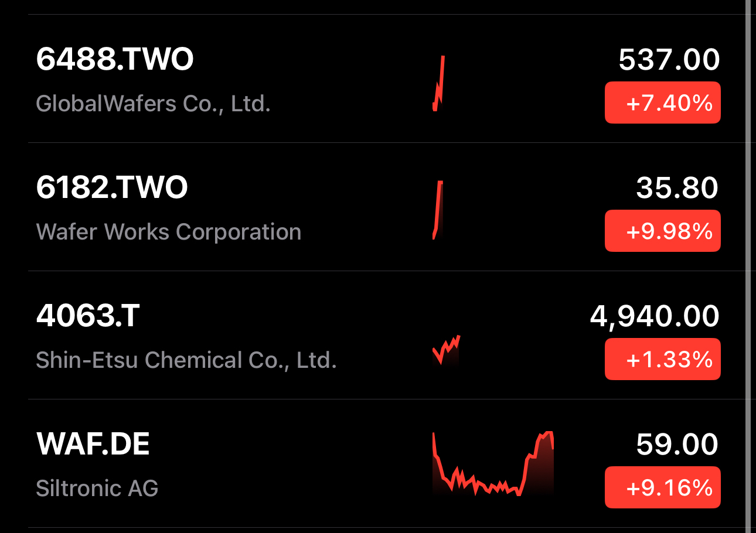
Task: Click the 59.00 price for WAF.DE
Action: 677,445
